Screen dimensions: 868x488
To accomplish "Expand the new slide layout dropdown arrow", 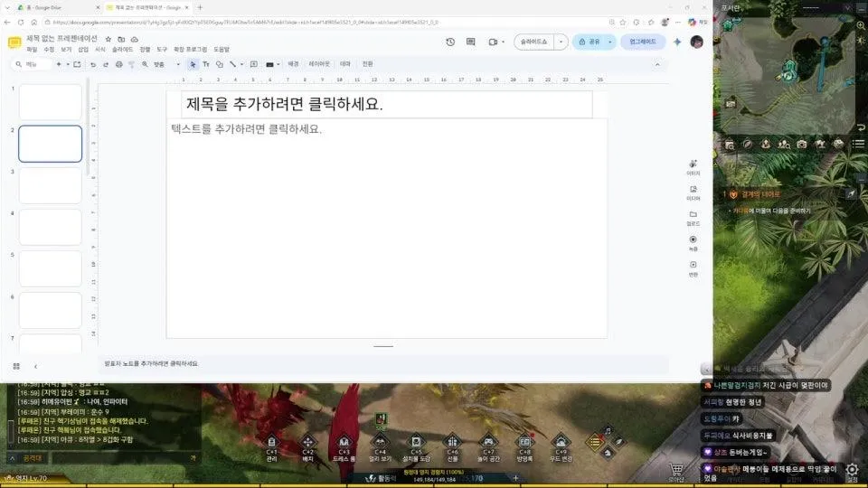I will pyautogui.click(x=68, y=65).
